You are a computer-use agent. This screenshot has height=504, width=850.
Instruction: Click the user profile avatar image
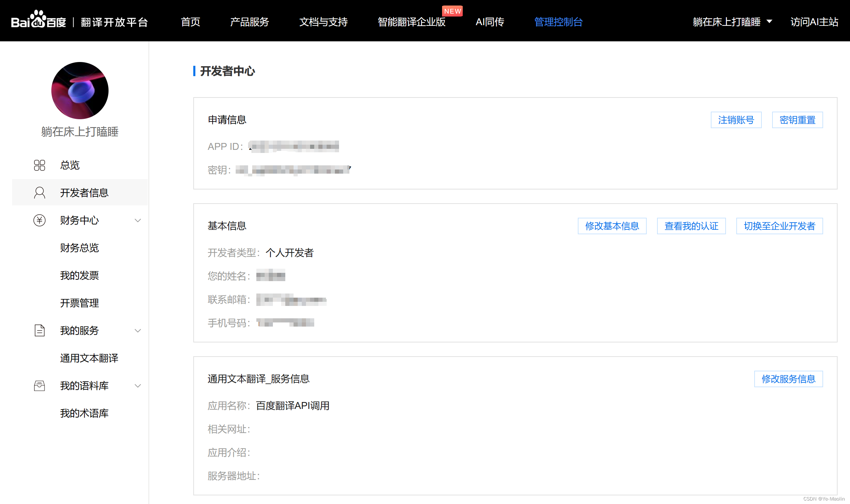(80, 91)
